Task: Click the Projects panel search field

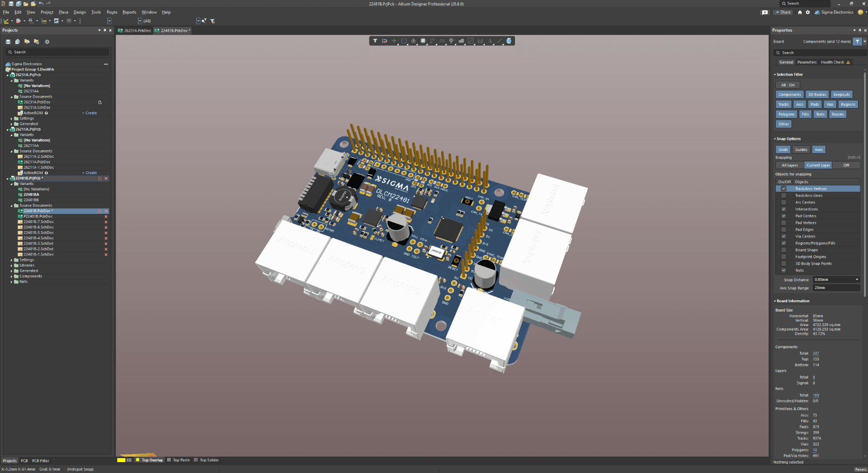Action: 57,52
